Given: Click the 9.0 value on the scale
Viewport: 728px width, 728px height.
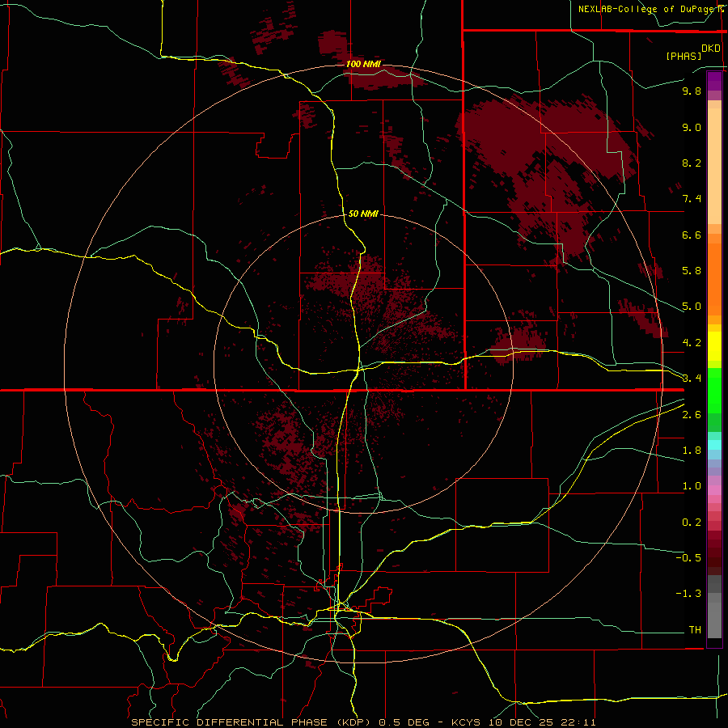Looking at the screenshot, I should [x=692, y=127].
